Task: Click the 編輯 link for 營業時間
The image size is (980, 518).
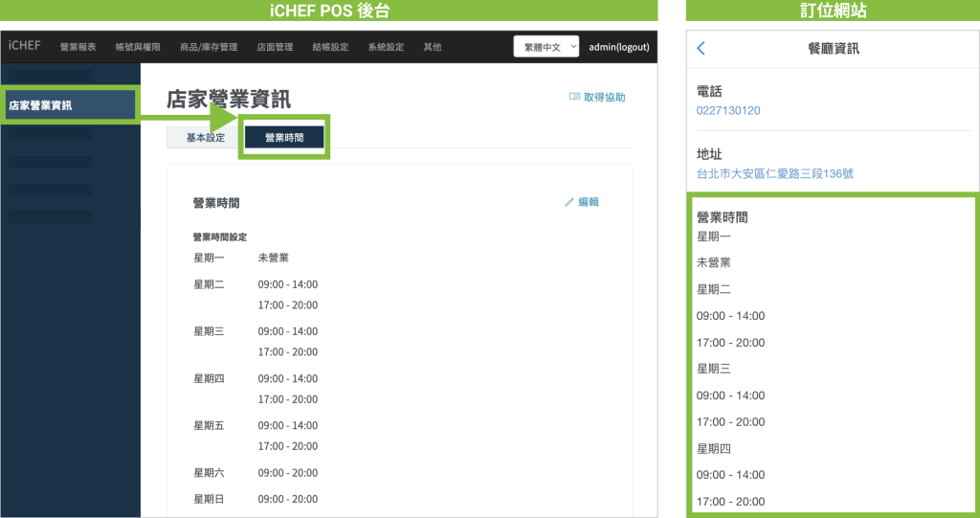Action: tap(589, 202)
